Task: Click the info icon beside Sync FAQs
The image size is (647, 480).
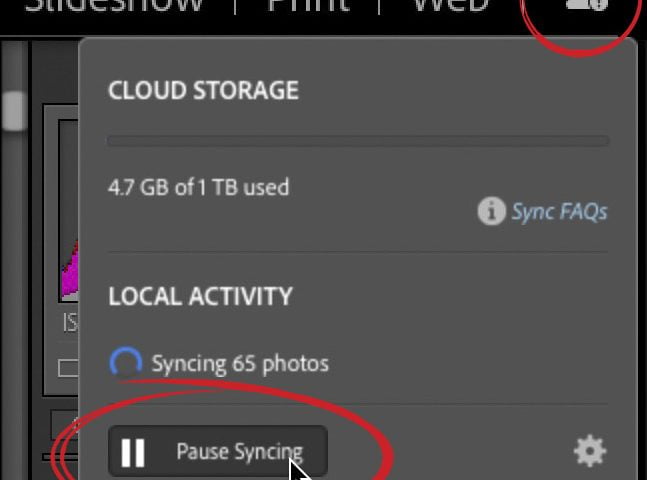Action: point(490,211)
